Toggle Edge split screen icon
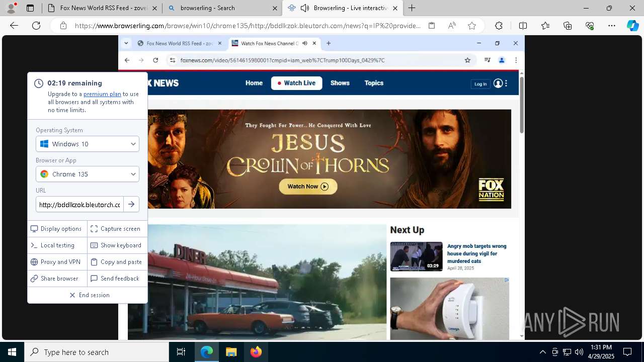This screenshot has height=362, width=644. (523, 26)
